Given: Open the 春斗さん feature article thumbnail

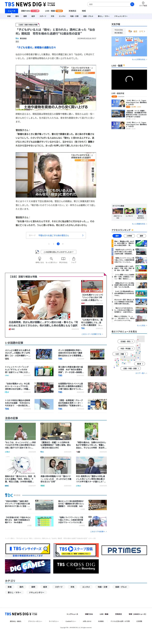Looking at the screenshot, I should [x=44, y=300].
